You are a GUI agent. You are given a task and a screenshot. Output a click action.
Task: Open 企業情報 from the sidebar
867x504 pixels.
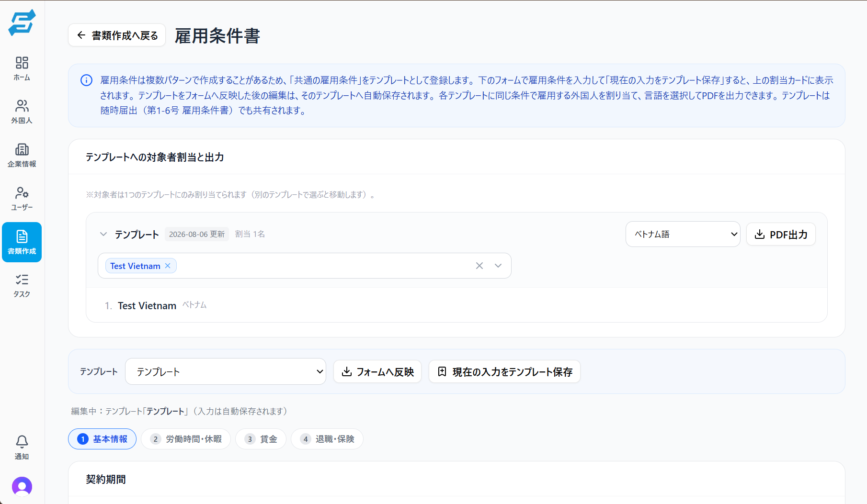pos(22,156)
